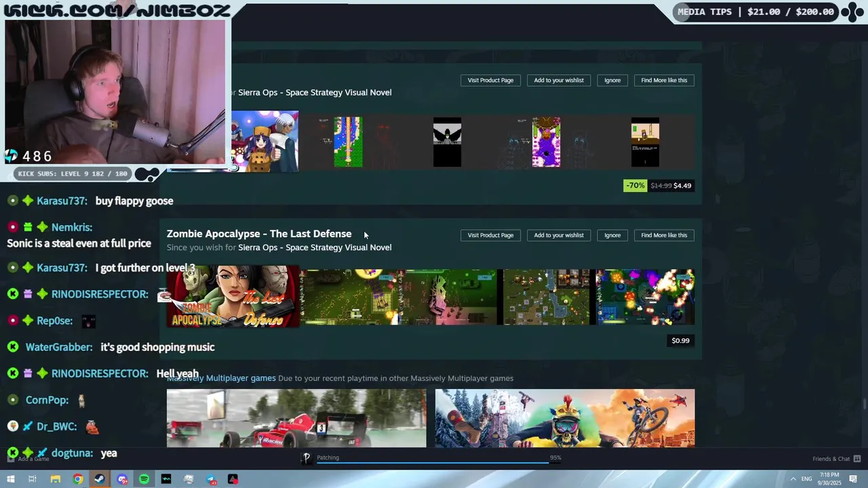
Task: View the black-and-white winged figure screenshot
Action: 448,142
